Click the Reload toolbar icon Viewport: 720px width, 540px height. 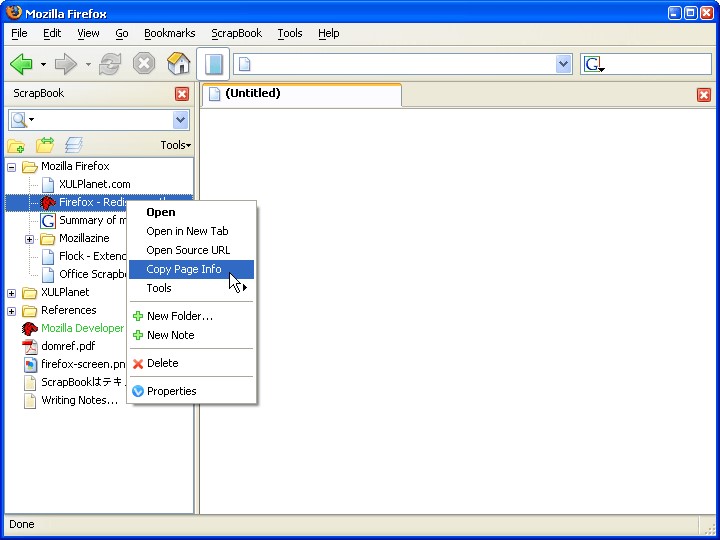point(110,65)
